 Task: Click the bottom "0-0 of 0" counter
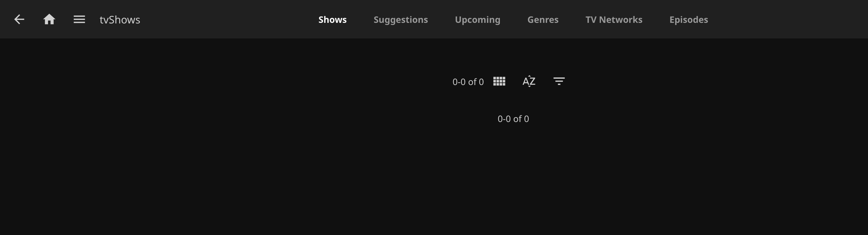click(x=513, y=119)
